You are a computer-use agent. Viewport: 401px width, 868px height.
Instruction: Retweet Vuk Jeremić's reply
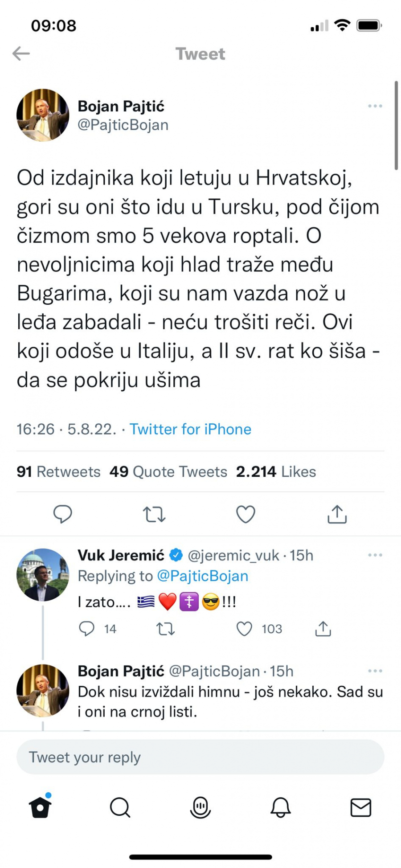pyautogui.click(x=165, y=629)
